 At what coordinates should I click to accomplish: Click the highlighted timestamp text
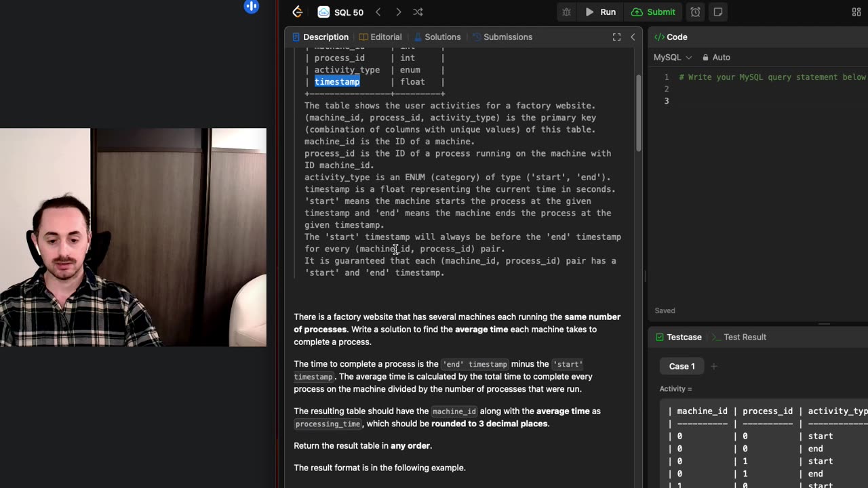point(337,82)
